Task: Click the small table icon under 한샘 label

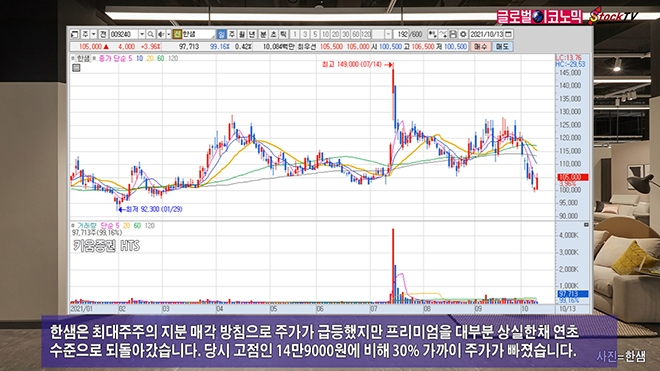Action: (x=76, y=67)
